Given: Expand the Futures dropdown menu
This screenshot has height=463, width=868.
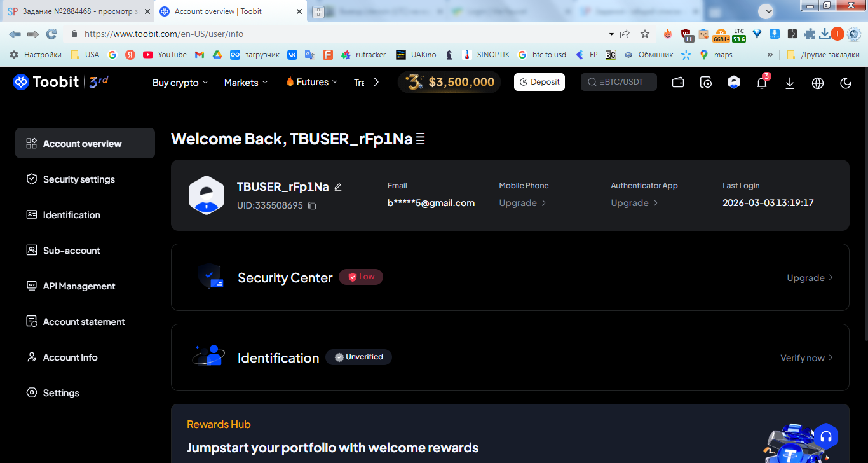Looking at the screenshot, I should tap(312, 82).
